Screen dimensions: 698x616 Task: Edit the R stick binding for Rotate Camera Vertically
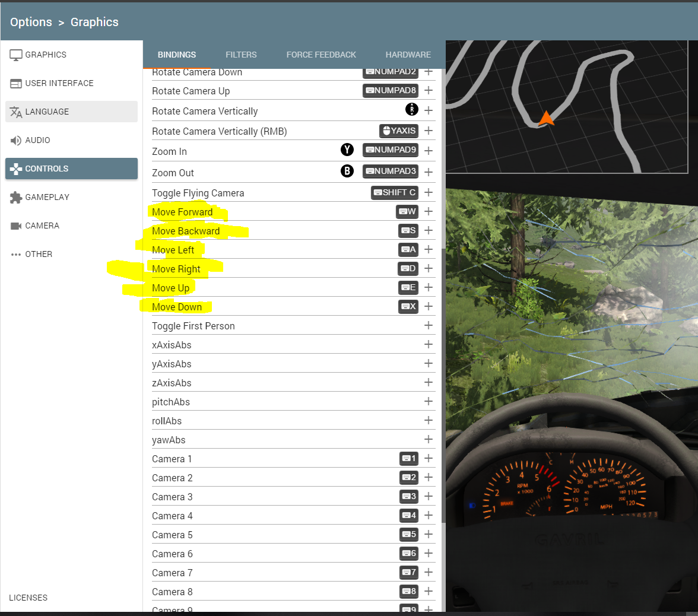tap(412, 109)
